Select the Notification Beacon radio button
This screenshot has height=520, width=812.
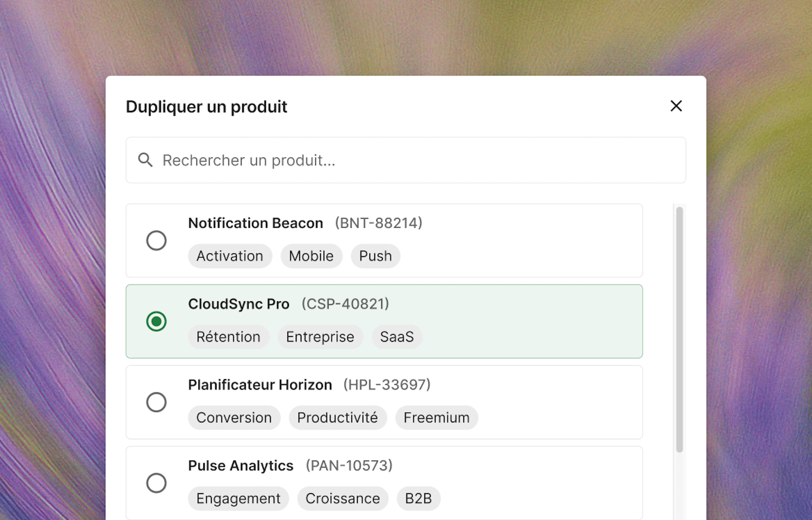point(156,240)
